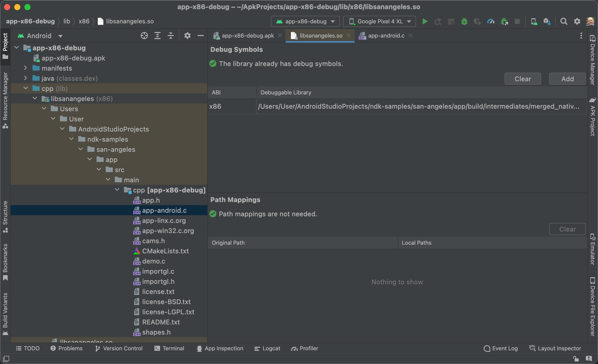598x364 pixels.
Task: Click the Clear button under Debug Symbols
Action: point(523,79)
